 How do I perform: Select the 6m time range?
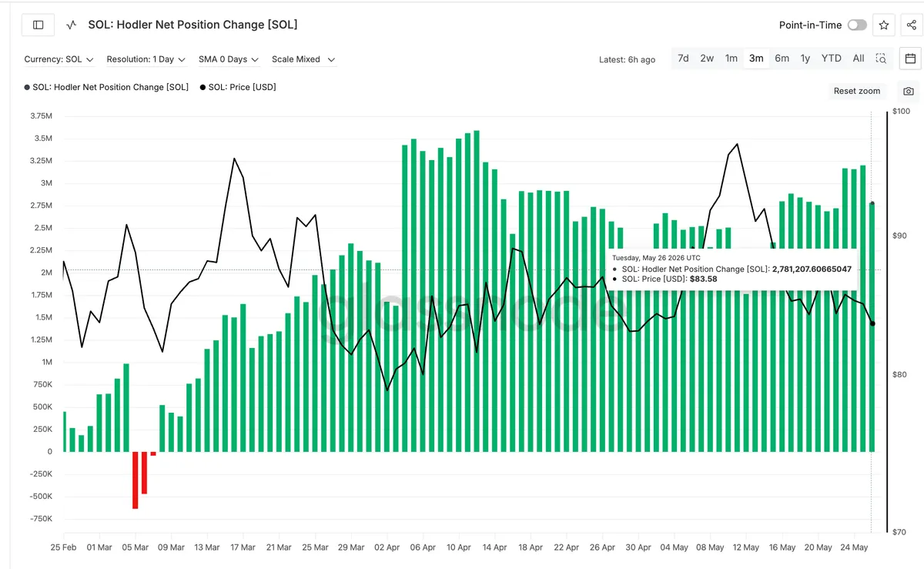pyautogui.click(x=782, y=59)
